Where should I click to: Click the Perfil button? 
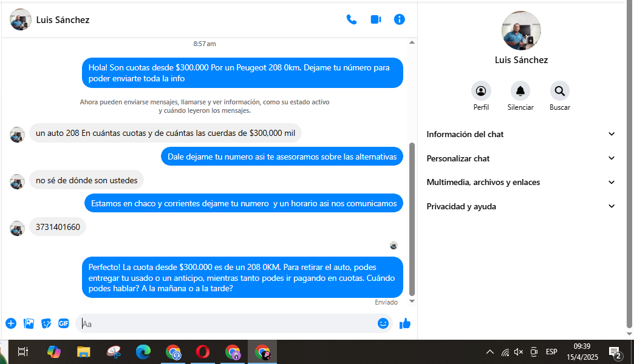tap(481, 92)
